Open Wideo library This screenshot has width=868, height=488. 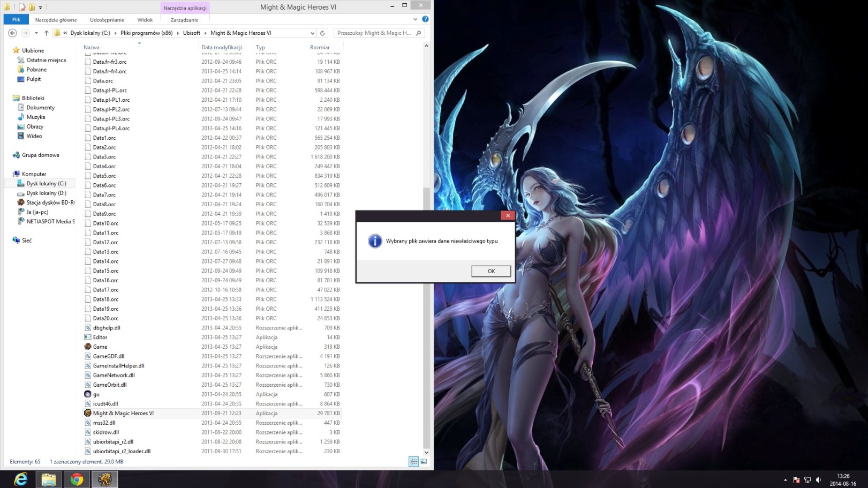click(x=34, y=137)
